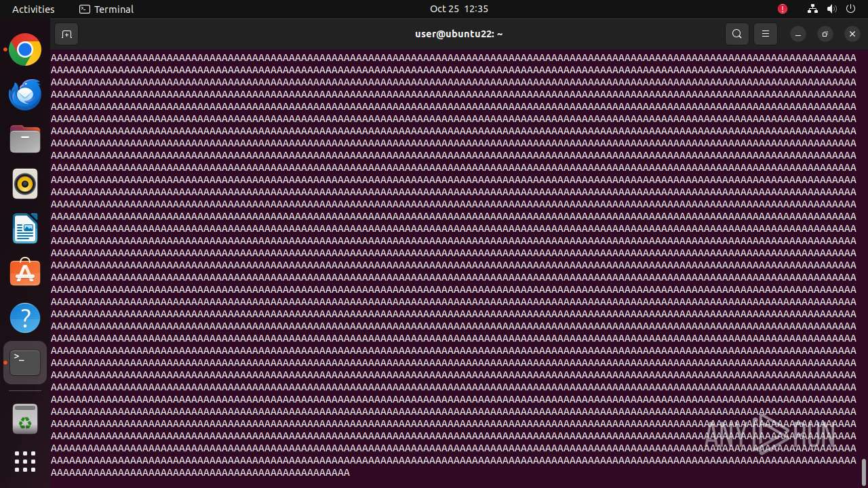The height and width of the screenshot is (488, 868).
Task: Launch Rhythmbox music player
Action: coord(25,184)
